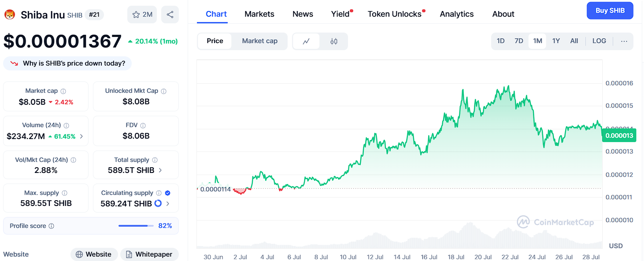This screenshot has width=644, height=261.
Task: Open the Yield tab
Action: (x=341, y=14)
